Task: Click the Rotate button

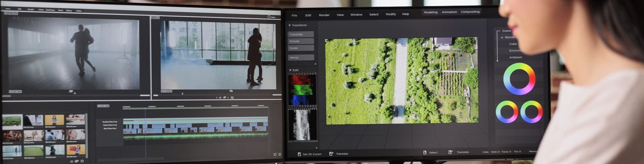Action: click(x=301, y=41)
